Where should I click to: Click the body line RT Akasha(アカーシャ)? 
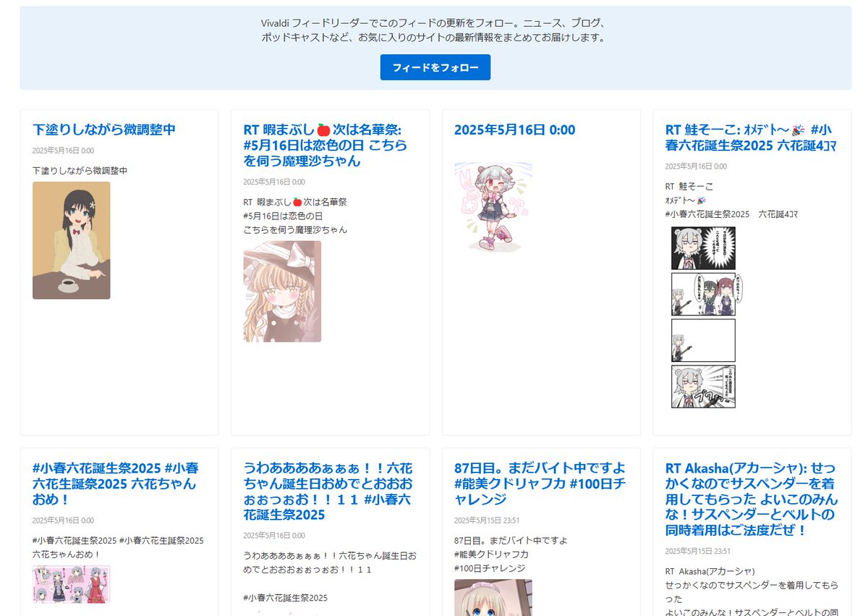point(710,571)
